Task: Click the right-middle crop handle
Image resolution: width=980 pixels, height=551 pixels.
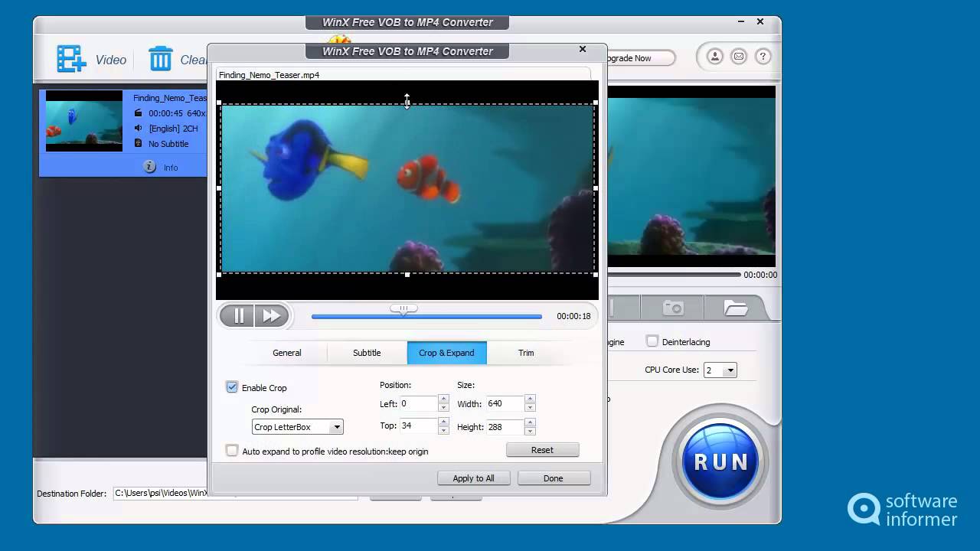Action: pos(596,188)
